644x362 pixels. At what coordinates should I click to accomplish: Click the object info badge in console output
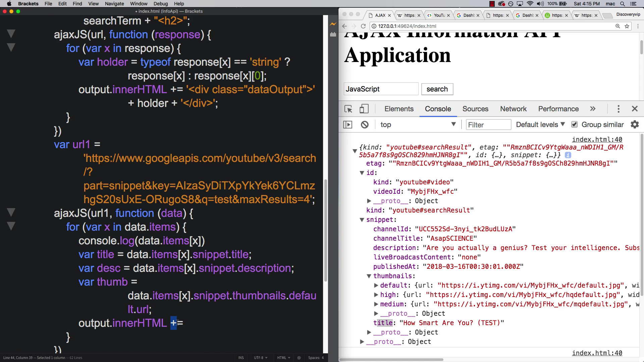[x=568, y=155]
